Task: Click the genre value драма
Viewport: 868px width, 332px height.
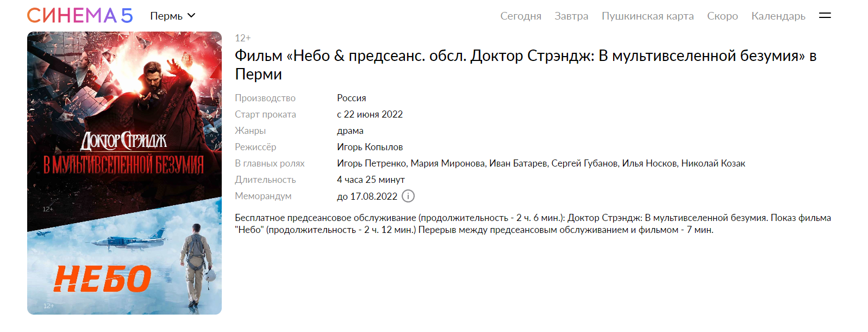Action: 350,131
